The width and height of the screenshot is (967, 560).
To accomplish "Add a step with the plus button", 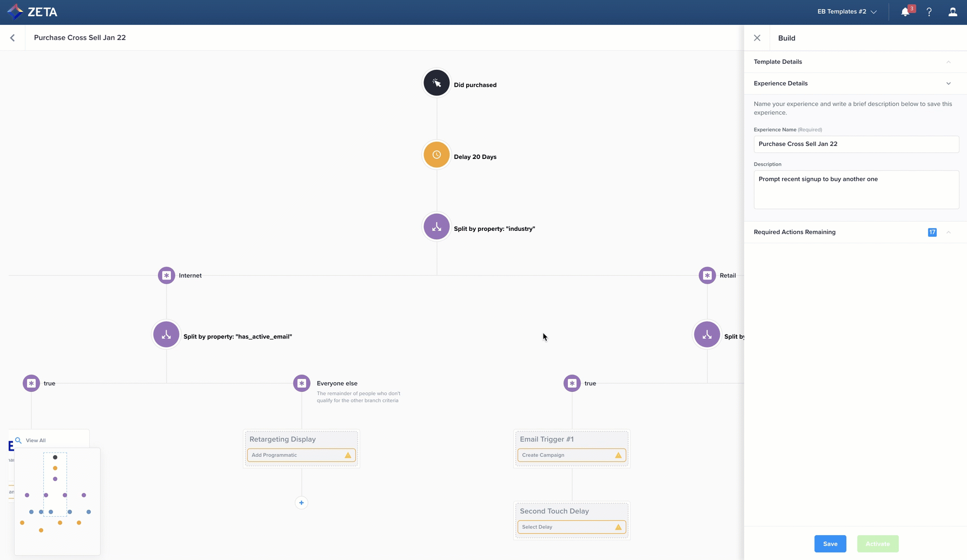I will click(x=302, y=503).
